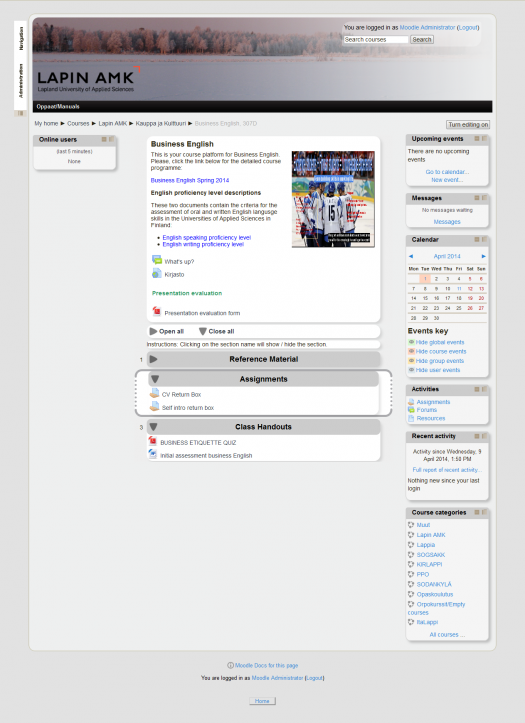Dock the Upcoming events block
This screenshot has width=525, height=723.
tap(484, 138)
